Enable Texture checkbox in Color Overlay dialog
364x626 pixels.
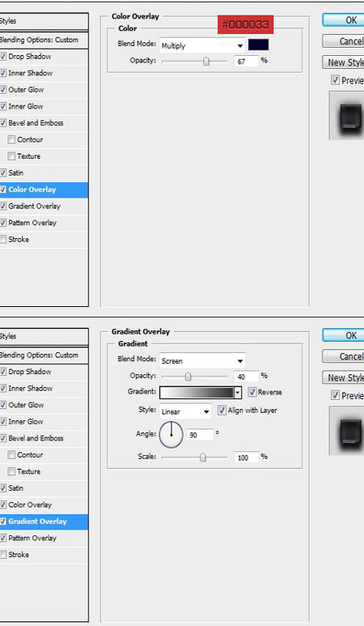[x=11, y=156]
